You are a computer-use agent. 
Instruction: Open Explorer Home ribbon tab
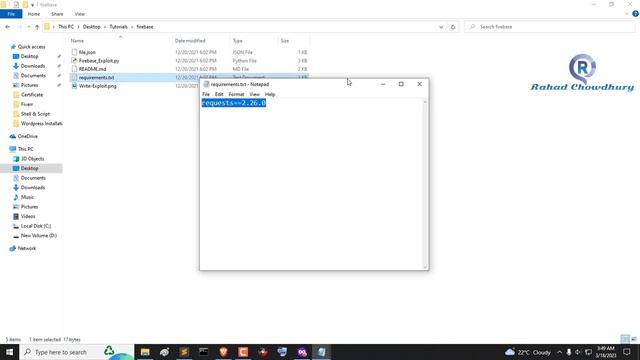(34, 14)
